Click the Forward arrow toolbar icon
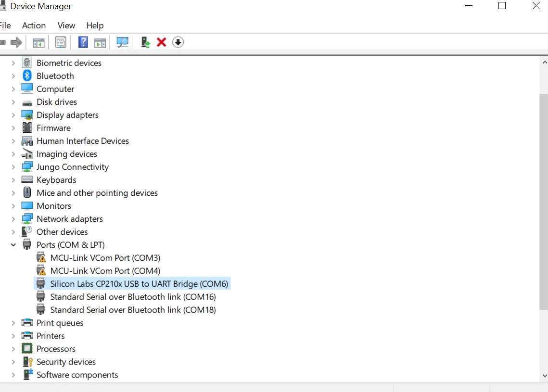 16,43
